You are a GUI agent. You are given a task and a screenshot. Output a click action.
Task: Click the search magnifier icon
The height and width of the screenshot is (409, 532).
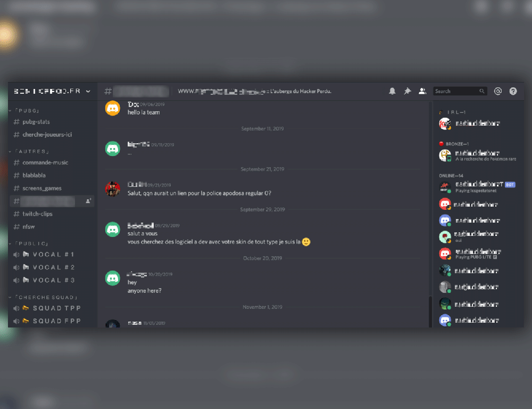coord(482,91)
